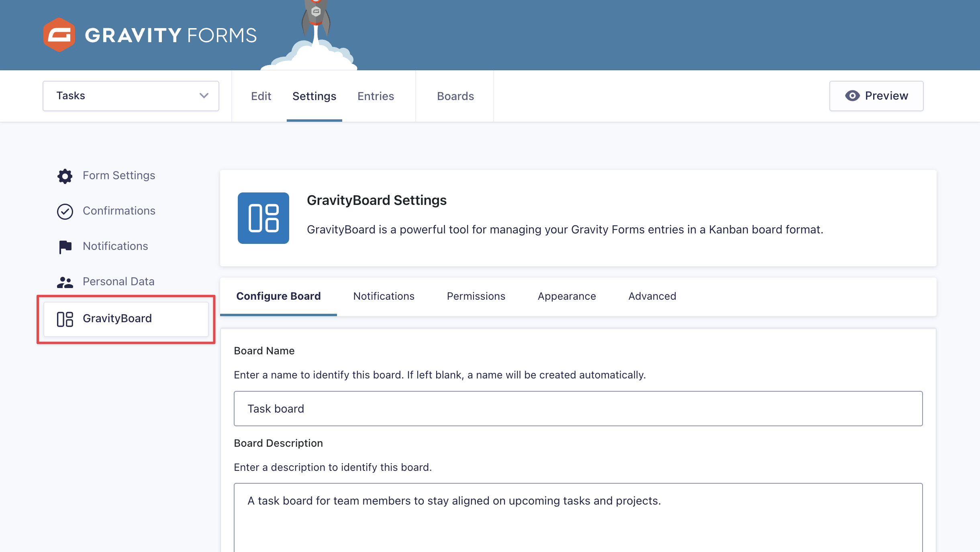980x552 pixels.
Task: Click the Board Name label
Action: (264, 351)
